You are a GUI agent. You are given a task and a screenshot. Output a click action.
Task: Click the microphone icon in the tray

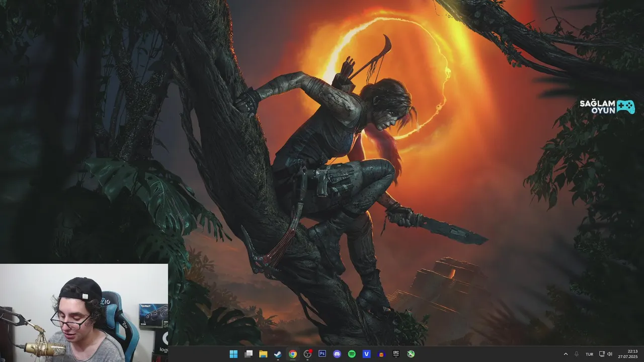coord(577,354)
